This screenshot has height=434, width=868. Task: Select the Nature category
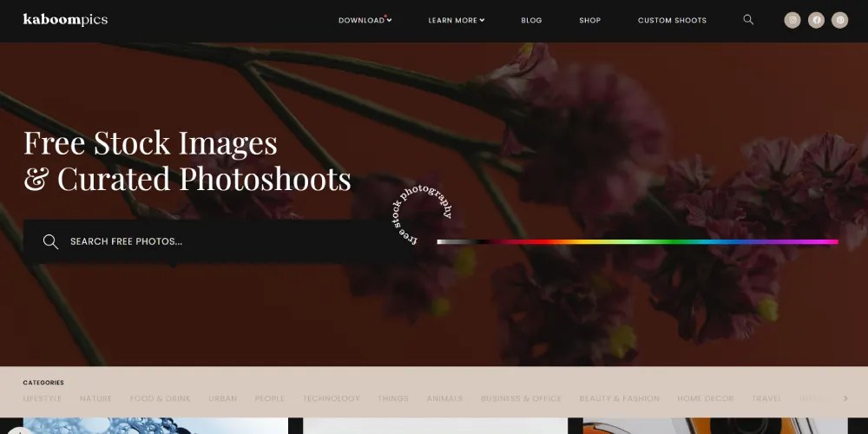pyautogui.click(x=95, y=398)
